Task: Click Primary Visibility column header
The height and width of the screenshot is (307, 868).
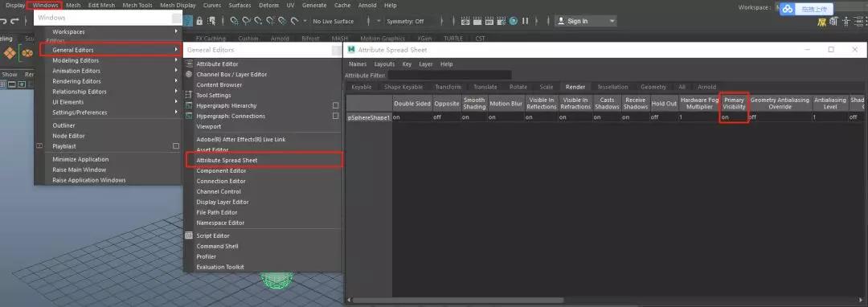Action: (x=734, y=104)
